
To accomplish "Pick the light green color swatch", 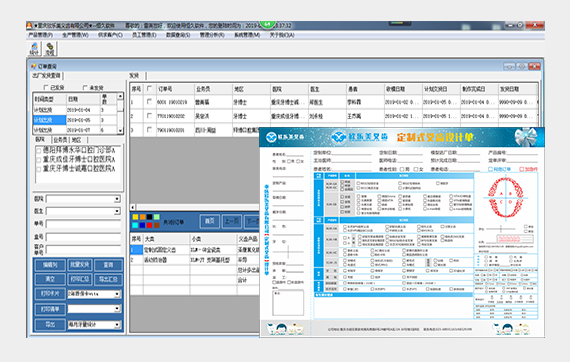I will tap(156, 217).
